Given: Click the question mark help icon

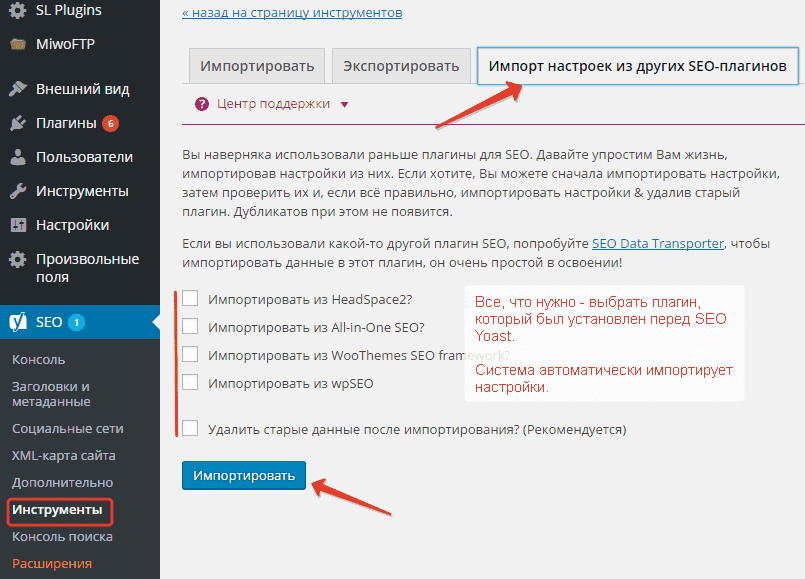Looking at the screenshot, I should pyautogui.click(x=202, y=104).
